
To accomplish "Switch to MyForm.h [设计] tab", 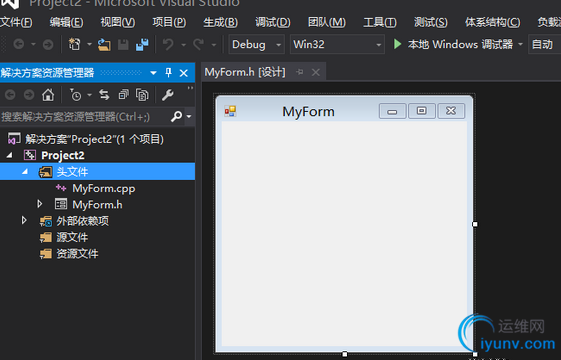I will click(x=245, y=72).
